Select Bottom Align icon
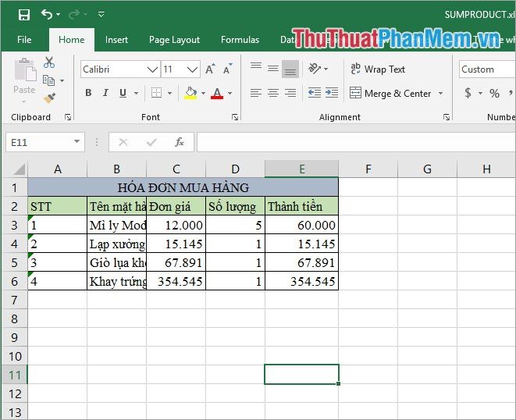This screenshot has height=420, width=516. coord(290,69)
